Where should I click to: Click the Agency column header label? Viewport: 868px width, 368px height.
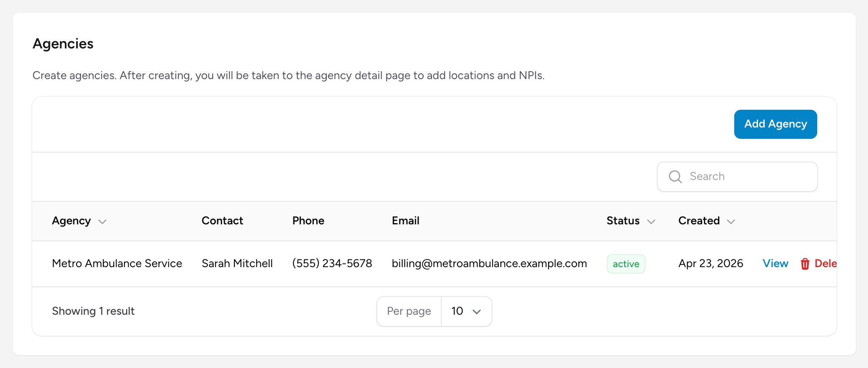point(71,221)
